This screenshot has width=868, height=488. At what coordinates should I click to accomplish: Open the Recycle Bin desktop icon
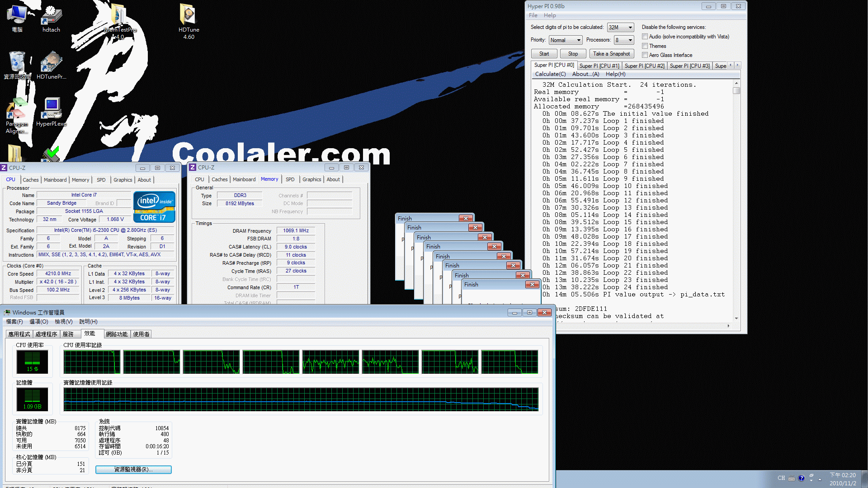point(17,65)
